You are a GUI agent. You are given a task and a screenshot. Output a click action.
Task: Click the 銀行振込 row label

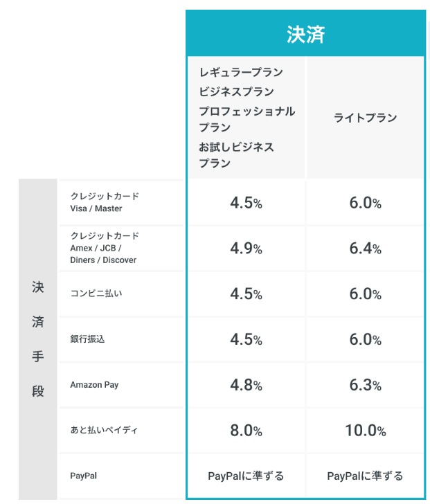[88, 339]
